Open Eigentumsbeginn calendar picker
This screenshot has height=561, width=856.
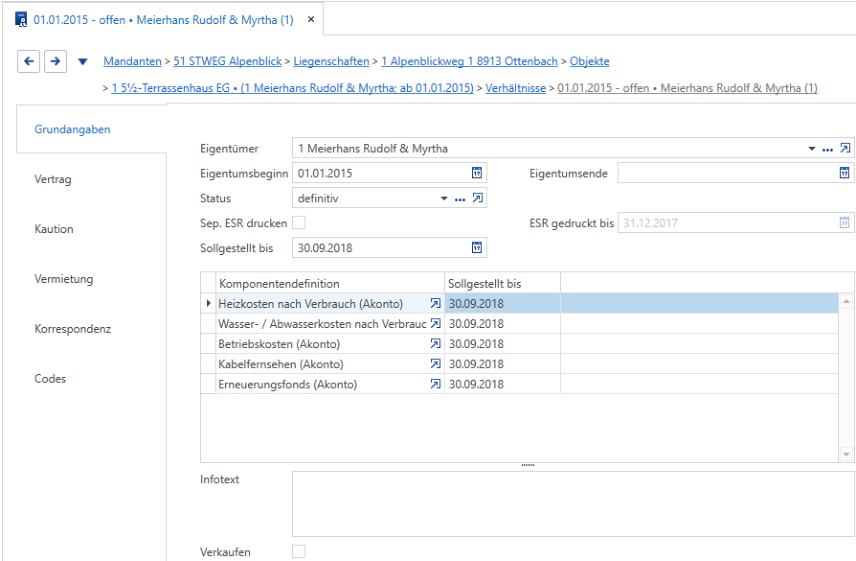477,173
